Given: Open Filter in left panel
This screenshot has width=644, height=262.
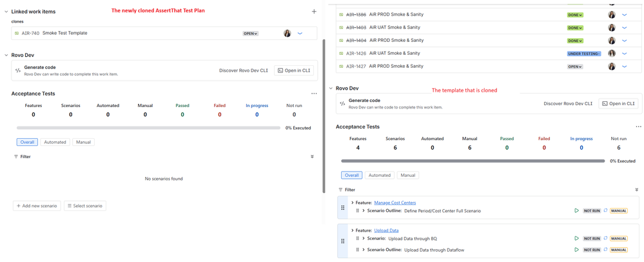Looking at the screenshot, I should click(x=23, y=157).
